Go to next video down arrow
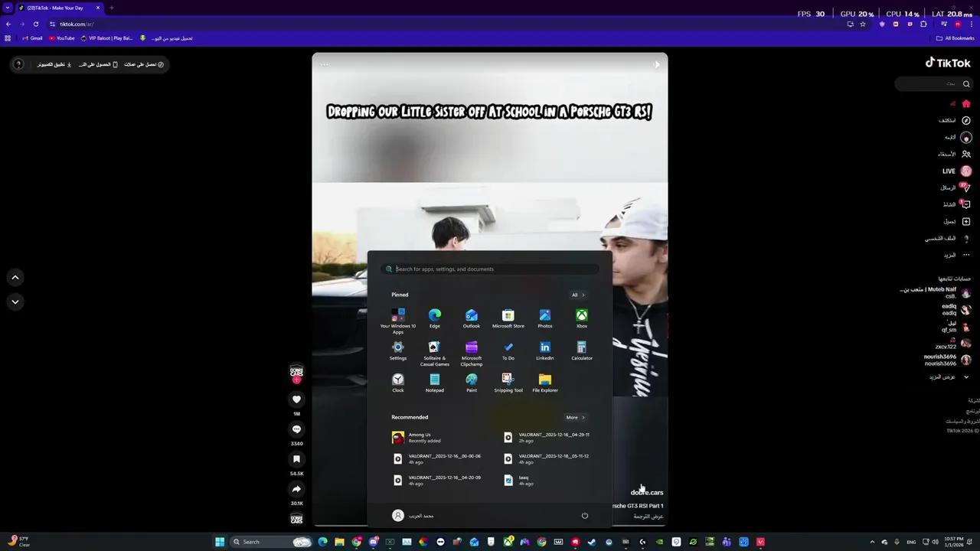This screenshot has height=551, width=980. point(15,302)
